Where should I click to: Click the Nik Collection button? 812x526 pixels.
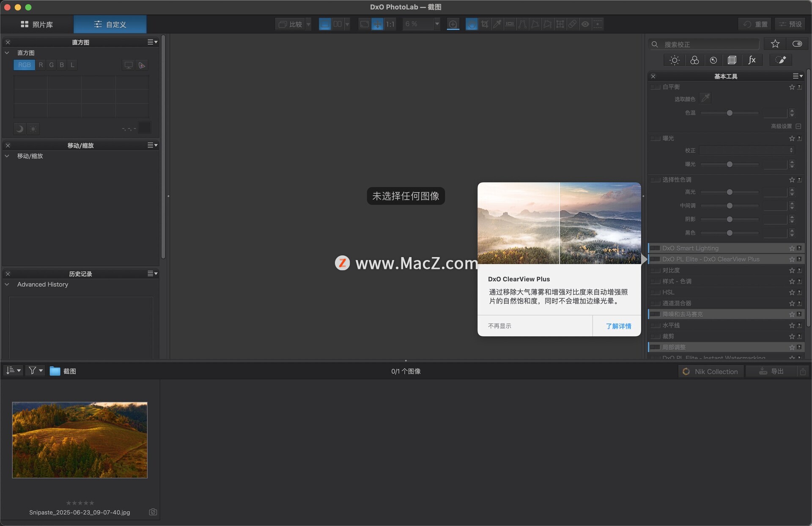coord(711,371)
